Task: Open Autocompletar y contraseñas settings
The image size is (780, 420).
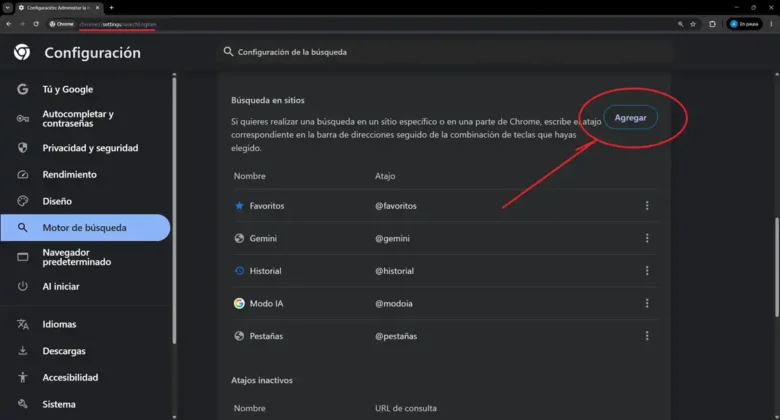Action: 78,118
